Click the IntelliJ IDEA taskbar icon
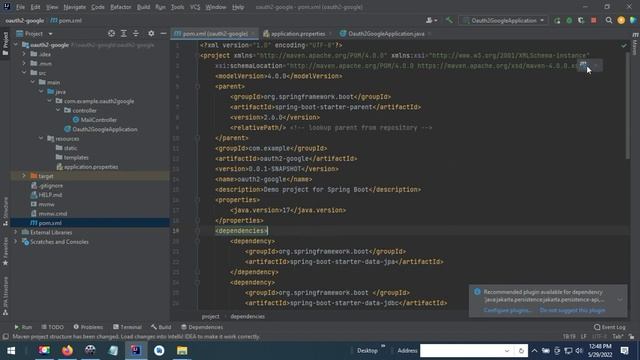The width and height of the screenshot is (640, 360). click(136, 351)
